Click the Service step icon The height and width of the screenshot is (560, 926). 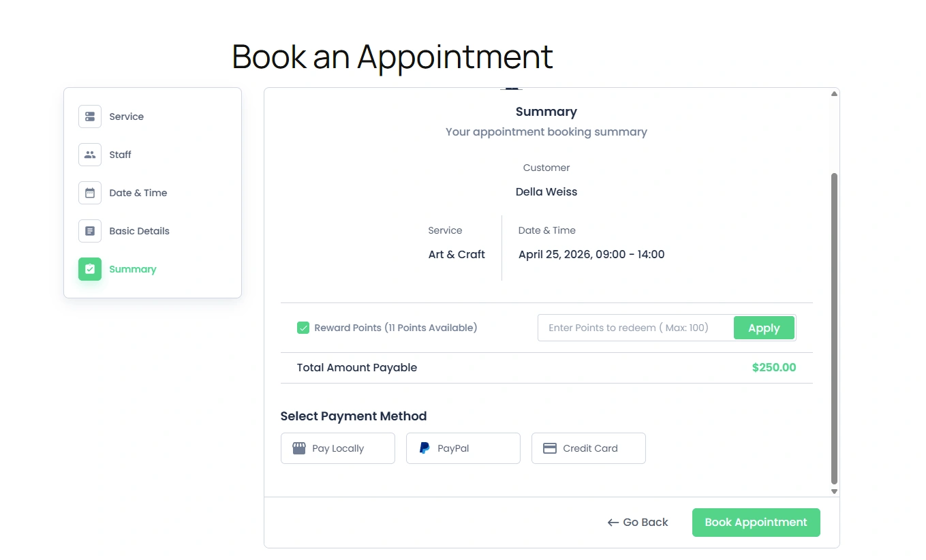(x=89, y=116)
